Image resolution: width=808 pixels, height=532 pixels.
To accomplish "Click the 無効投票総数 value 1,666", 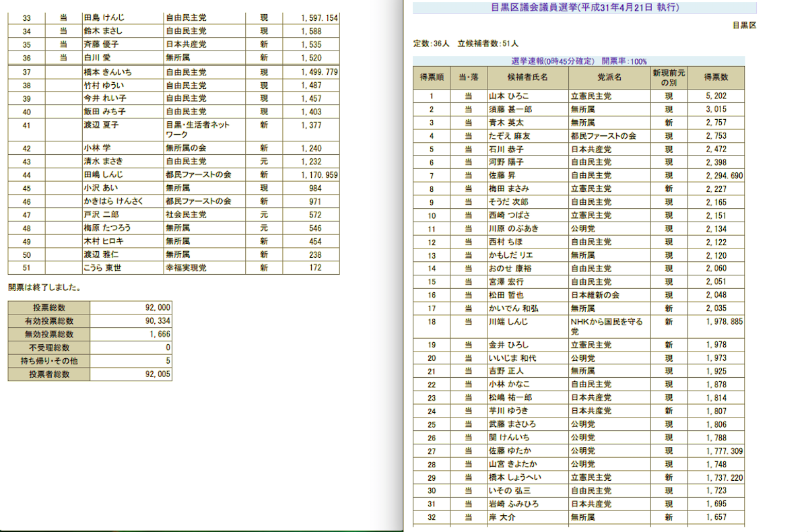I will pyautogui.click(x=160, y=335).
